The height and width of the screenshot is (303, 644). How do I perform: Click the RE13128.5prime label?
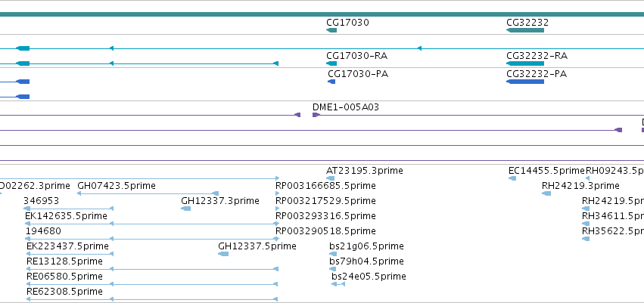tap(64, 261)
